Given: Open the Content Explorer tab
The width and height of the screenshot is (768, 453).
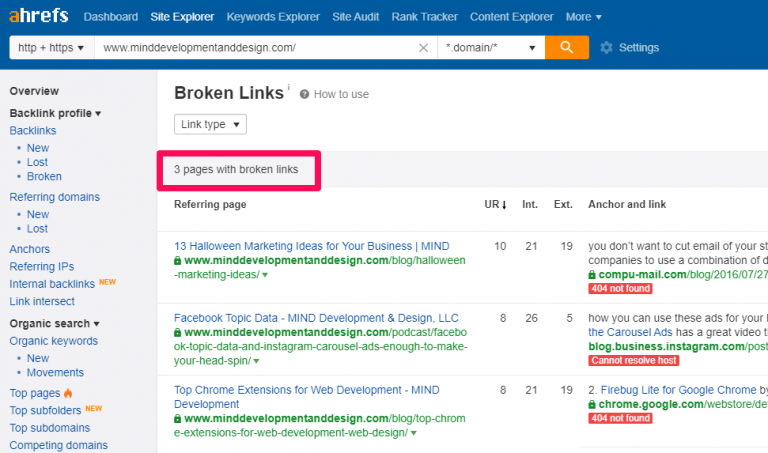Looking at the screenshot, I should click(x=512, y=17).
